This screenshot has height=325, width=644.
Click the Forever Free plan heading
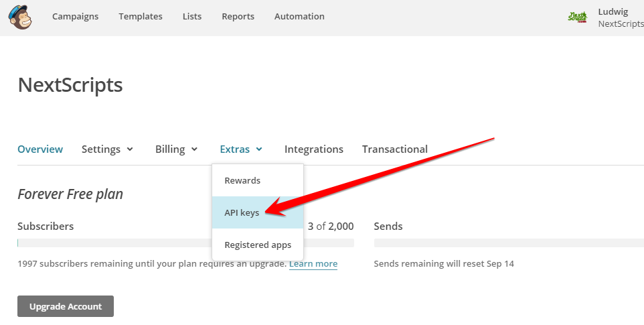pos(70,194)
